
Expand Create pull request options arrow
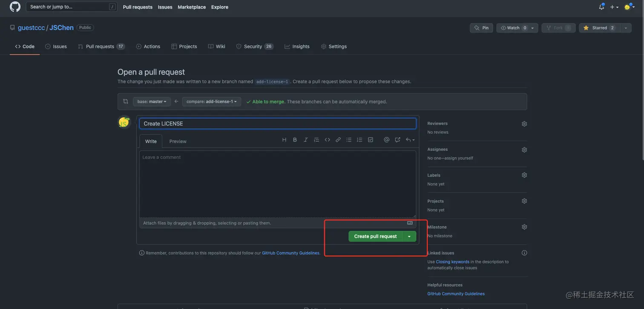click(409, 236)
